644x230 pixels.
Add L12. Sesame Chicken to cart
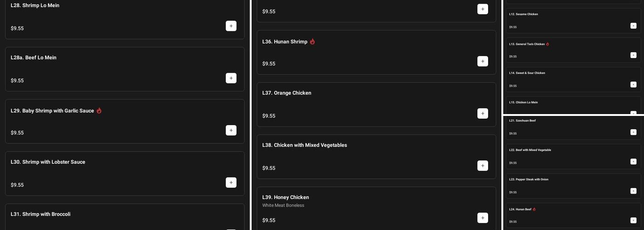pyautogui.click(x=633, y=26)
